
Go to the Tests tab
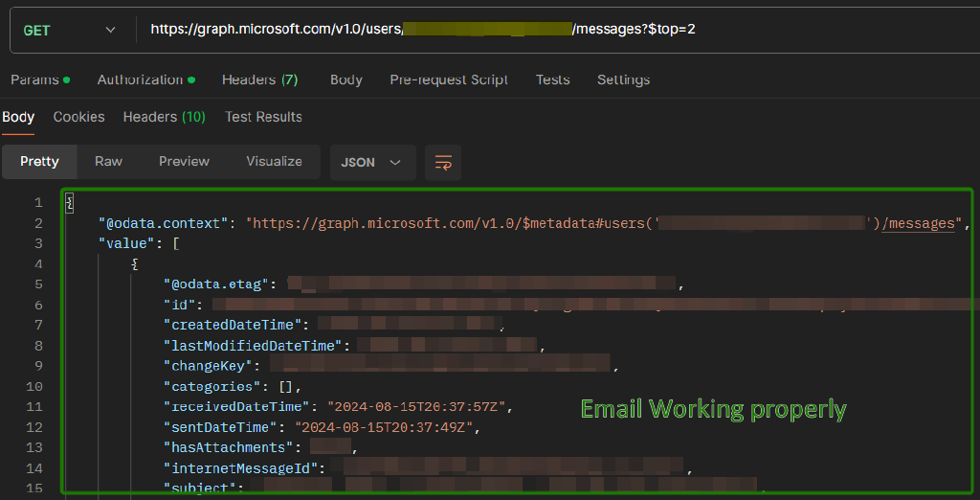[x=552, y=80]
